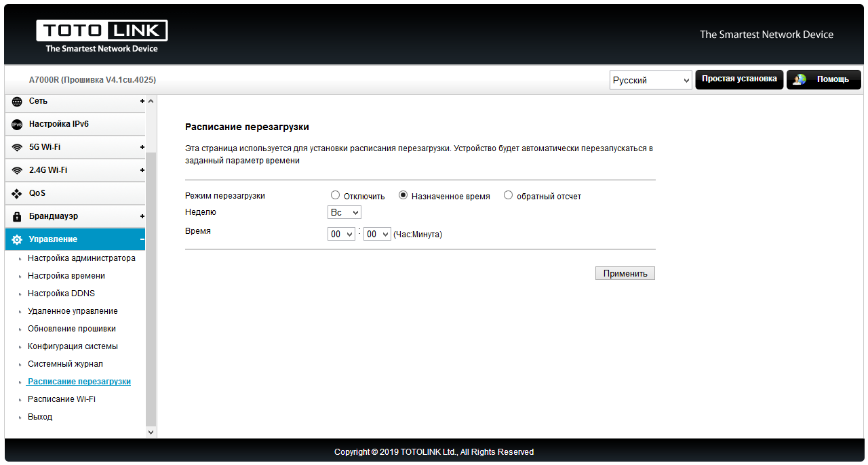Click the sidebar scrollbar thumb
Image resolution: width=868 pixels, height=465 pixels.
pyautogui.click(x=151, y=288)
